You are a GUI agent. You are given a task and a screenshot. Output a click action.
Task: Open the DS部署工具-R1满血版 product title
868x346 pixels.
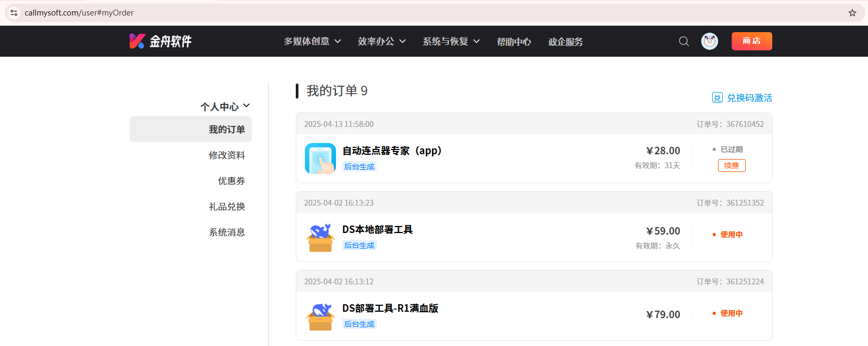click(x=391, y=308)
